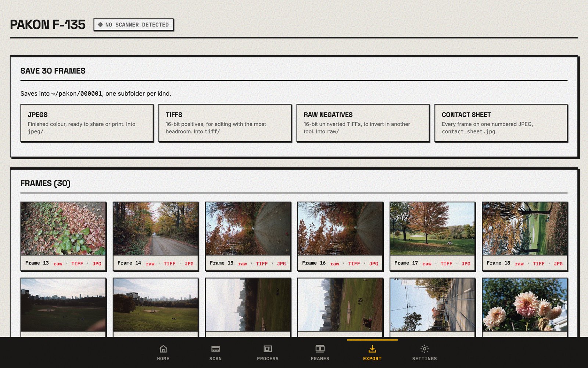Open the Home icon in bottom bar
Viewport: 588px width, 368px height.
point(163,348)
